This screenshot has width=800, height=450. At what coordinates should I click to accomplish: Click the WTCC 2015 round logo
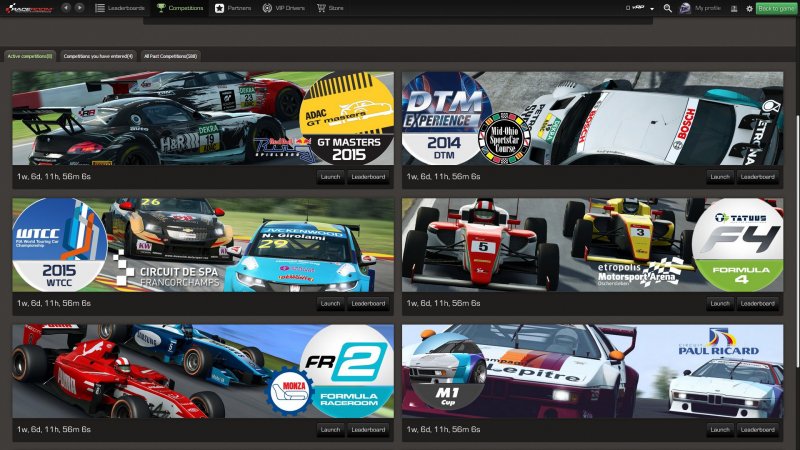click(x=59, y=245)
